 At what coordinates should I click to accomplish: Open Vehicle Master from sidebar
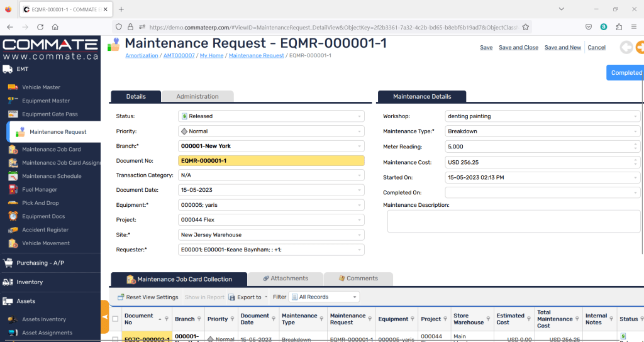pos(41,87)
